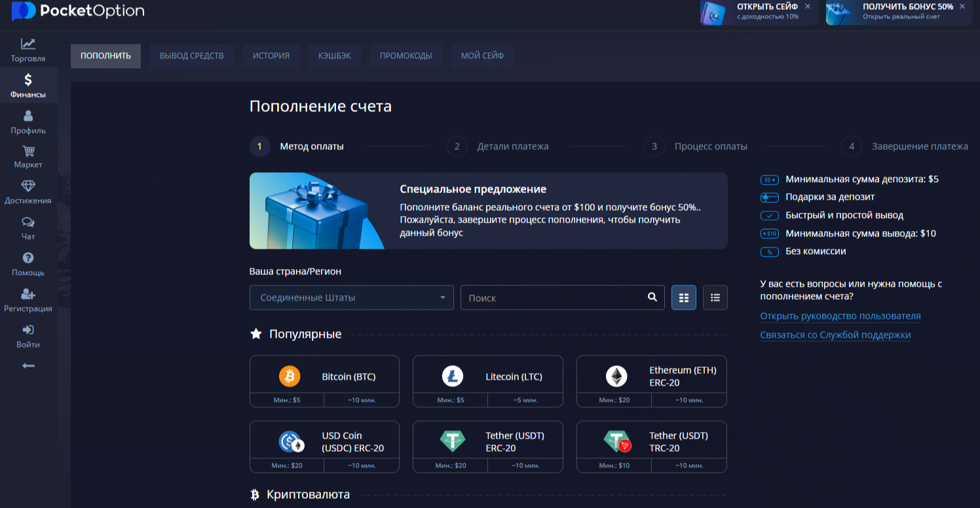Click the payment method search field
The height and width of the screenshot is (508, 980).
(x=554, y=298)
